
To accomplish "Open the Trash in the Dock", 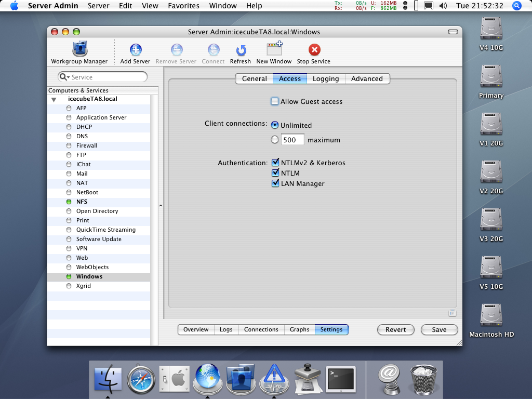I will (x=423, y=379).
